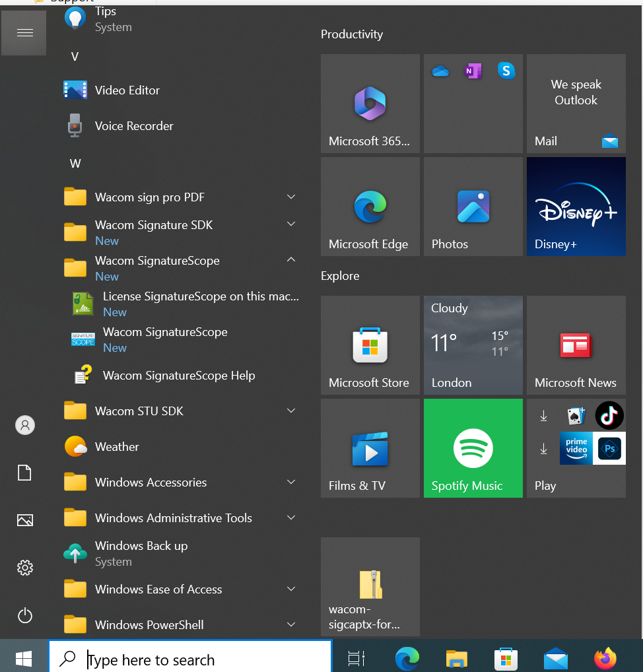The height and width of the screenshot is (672, 643).
Task: Open the Weather app from list
Action: [x=179, y=447]
